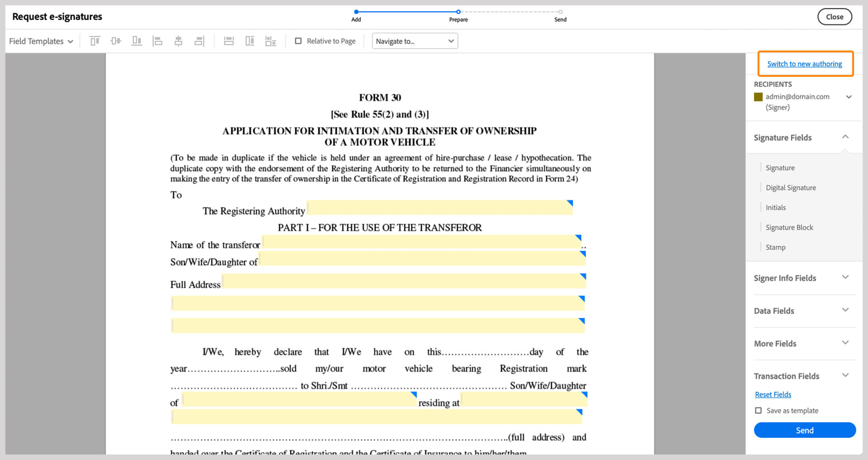Image resolution: width=868 pixels, height=460 pixels.
Task: Open the Reset Fields link
Action: 773,394
